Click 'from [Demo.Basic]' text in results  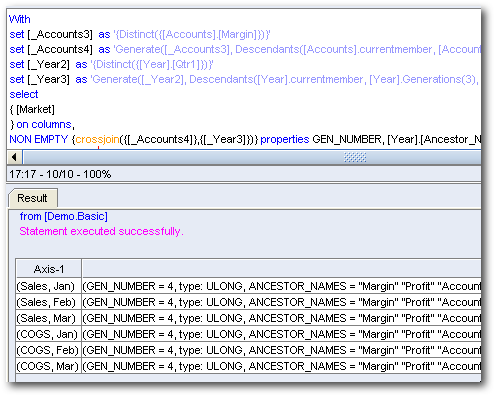pos(64,216)
